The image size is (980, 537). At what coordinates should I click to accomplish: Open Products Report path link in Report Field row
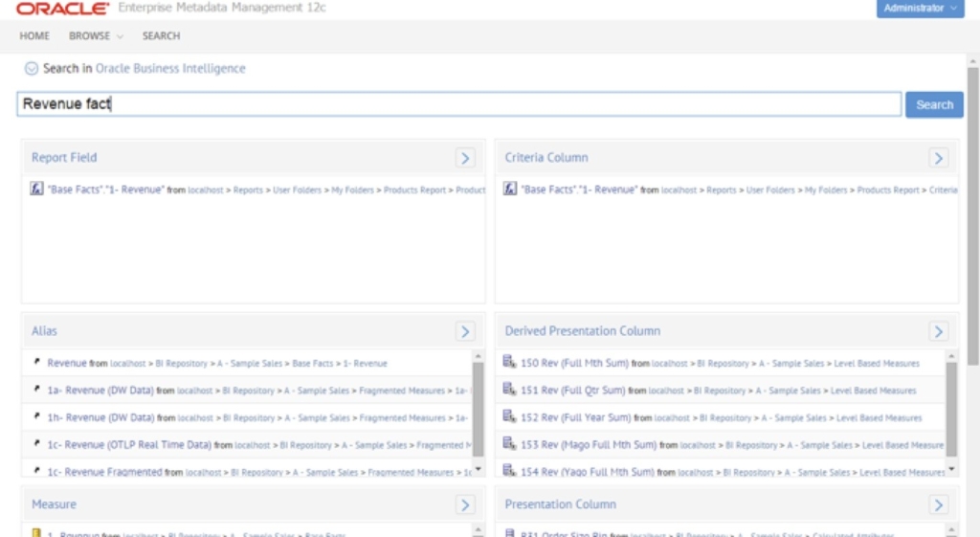click(x=414, y=190)
